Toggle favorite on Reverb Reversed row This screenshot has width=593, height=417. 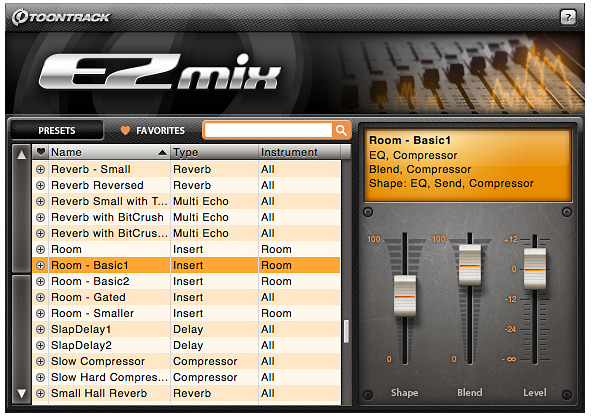coord(40,185)
